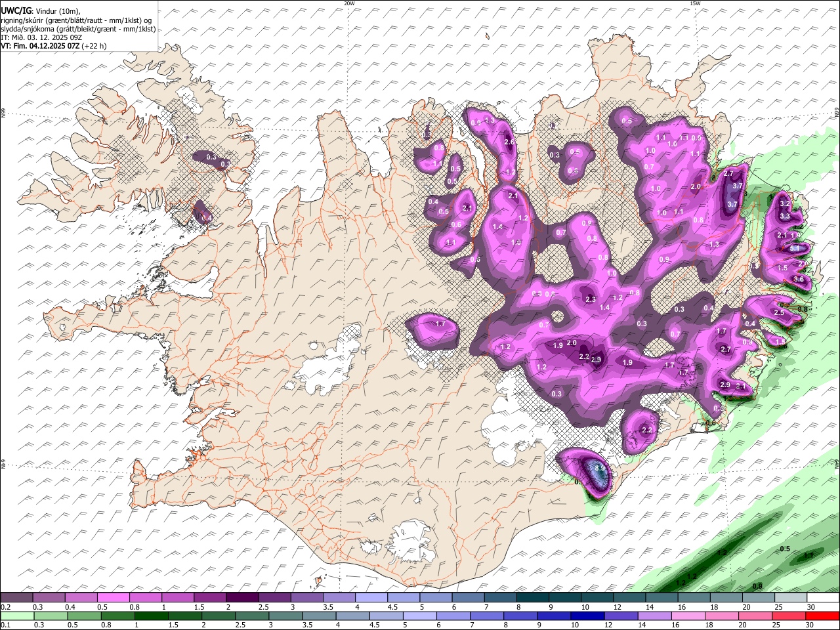The height and width of the screenshot is (630, 840).
Task: Click the UWC/IG Vindur (10m) title text
Action: [41, 10]
